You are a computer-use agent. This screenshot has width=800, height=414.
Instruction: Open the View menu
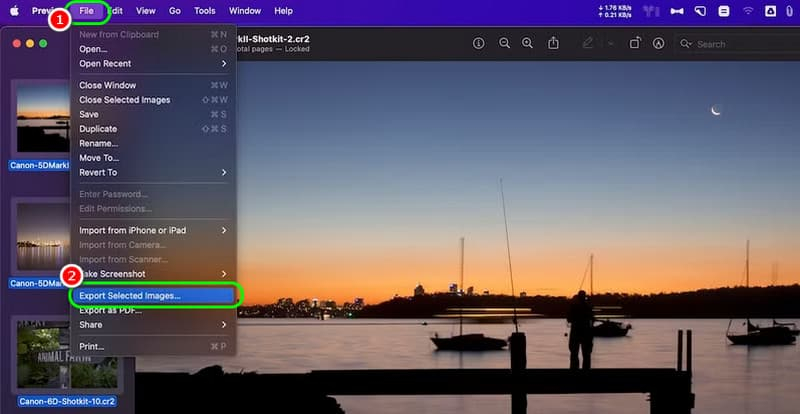[146, 11]
